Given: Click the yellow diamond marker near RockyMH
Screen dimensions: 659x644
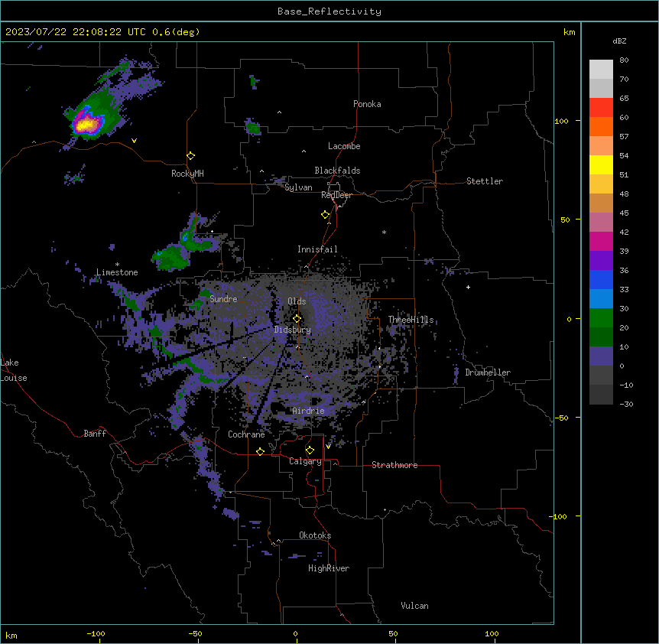Looking at the screenshot, I should coord(190,156).
